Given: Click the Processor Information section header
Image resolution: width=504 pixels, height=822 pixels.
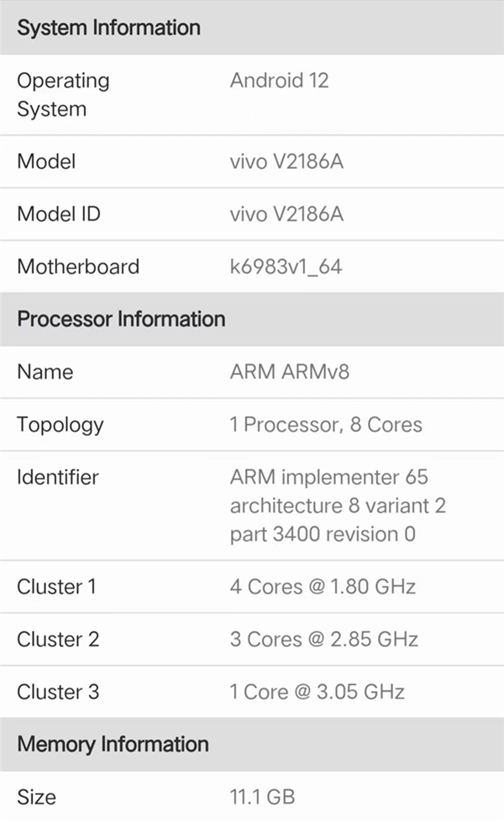Looking at the screenshot, I should [x=121, y=319].
